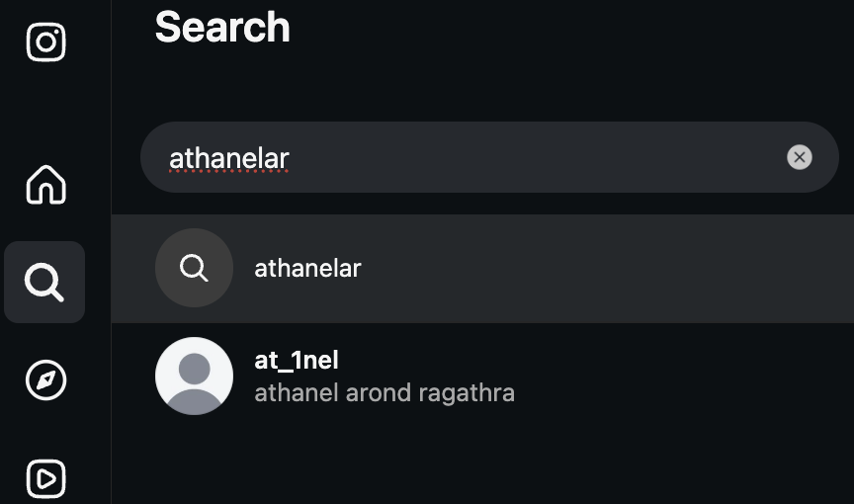
Task: Open the at_1nel username link
Action: pos(297,361)
